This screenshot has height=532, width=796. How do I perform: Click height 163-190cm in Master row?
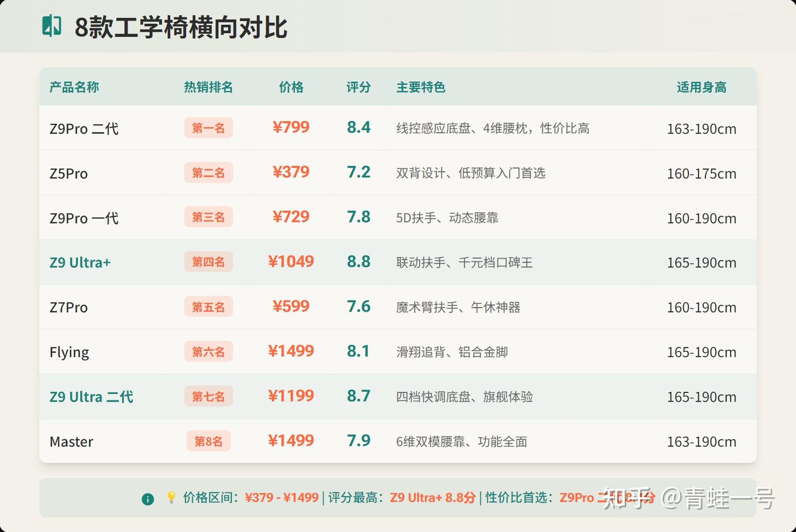(701, 441)
